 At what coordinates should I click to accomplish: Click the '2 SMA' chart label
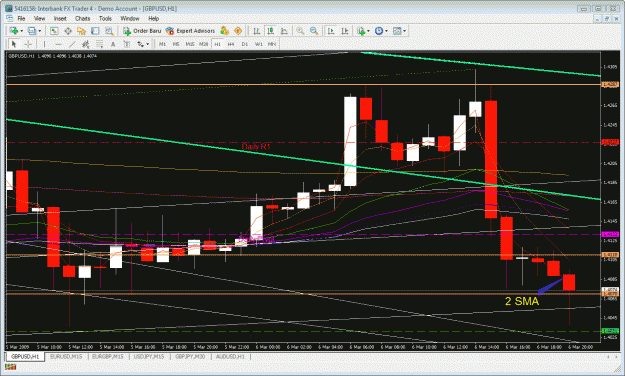[x=522, y=301]
